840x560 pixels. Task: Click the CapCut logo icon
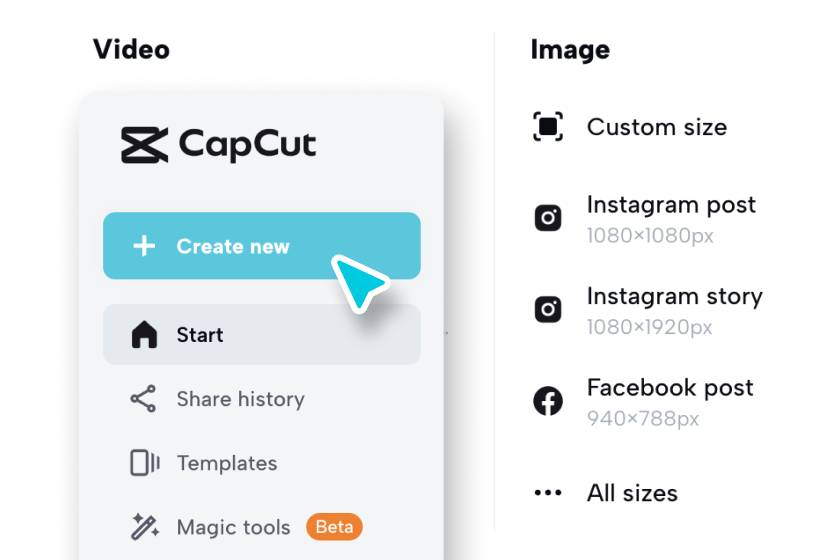(x=144, y=145)
